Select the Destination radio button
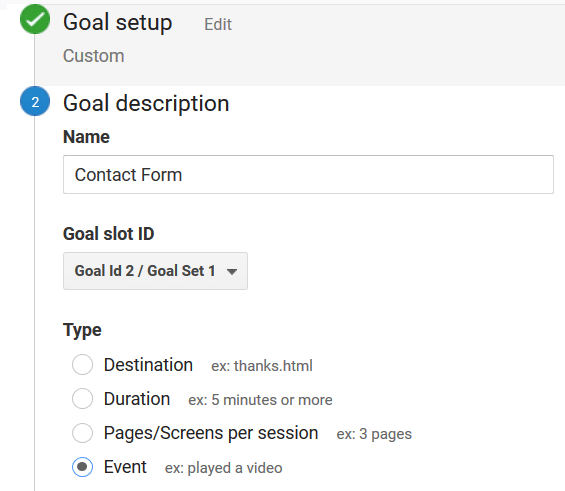Image resolution: width=565 pixels, height=491 pixels. click(83, 365)
